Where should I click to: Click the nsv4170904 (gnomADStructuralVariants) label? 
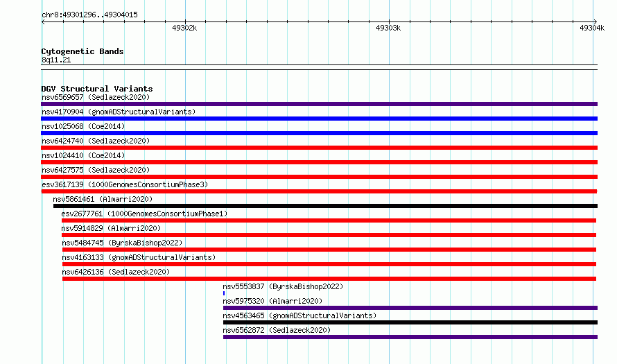coord(119,112)
